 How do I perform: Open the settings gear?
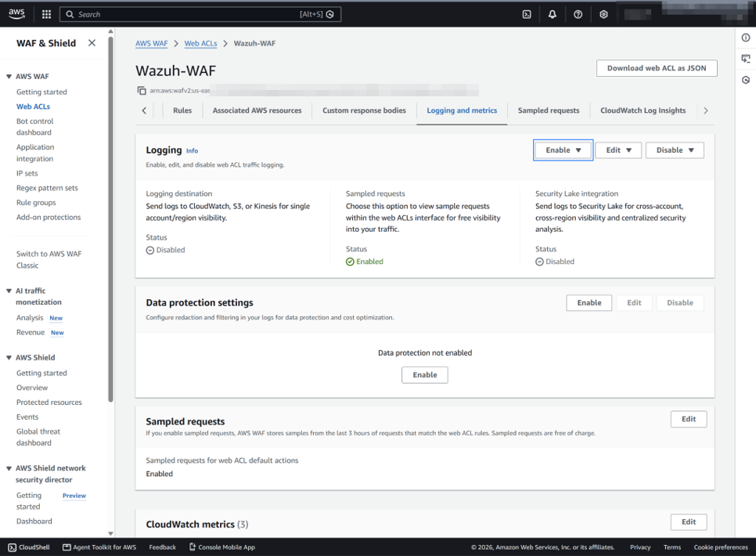tap(603, 14)
